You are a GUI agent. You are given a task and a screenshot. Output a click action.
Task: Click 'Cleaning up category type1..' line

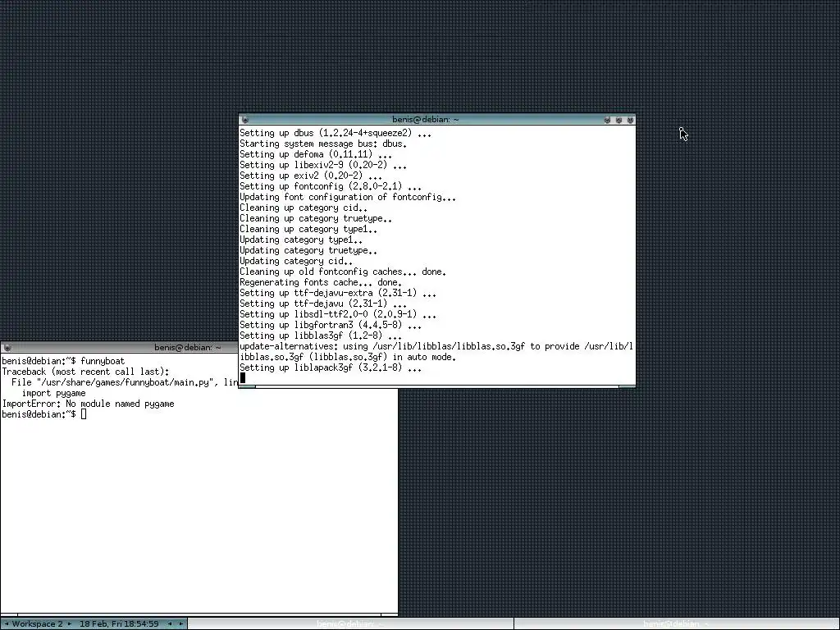[308, 230]
